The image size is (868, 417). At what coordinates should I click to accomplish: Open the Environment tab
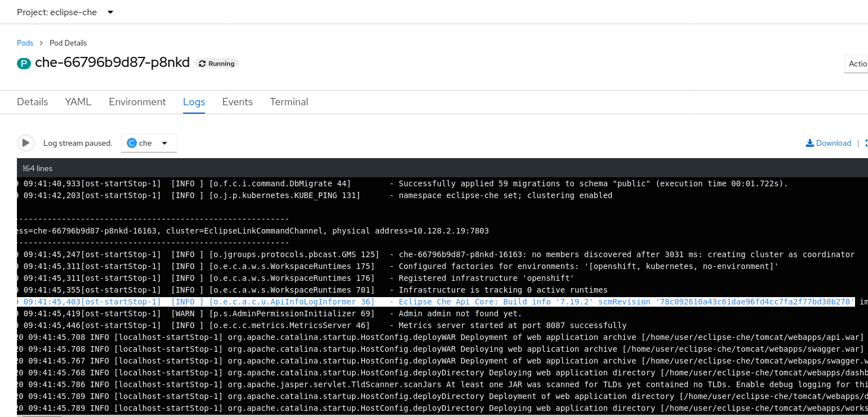tap(137, 102)
